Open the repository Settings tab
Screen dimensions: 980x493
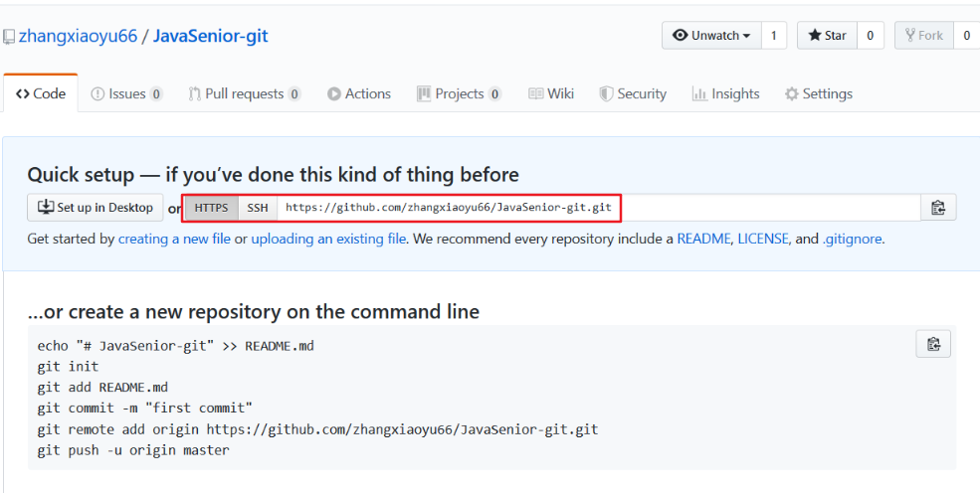coord(819,93)
